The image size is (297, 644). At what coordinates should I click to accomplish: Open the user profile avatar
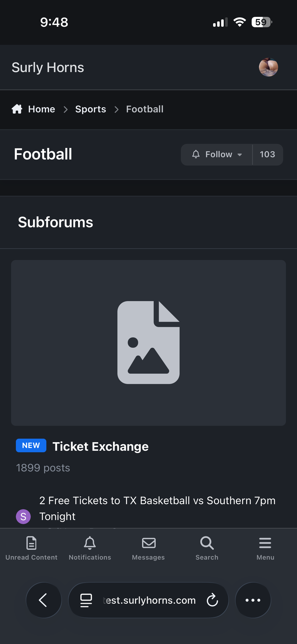point(268,67)
